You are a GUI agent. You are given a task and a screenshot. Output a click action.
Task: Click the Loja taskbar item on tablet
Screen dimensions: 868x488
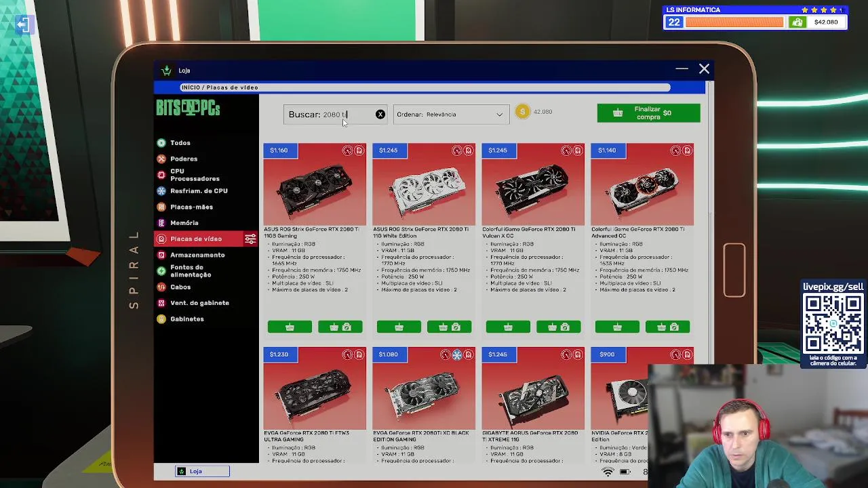pyautogui.click(x=202, y=471)
